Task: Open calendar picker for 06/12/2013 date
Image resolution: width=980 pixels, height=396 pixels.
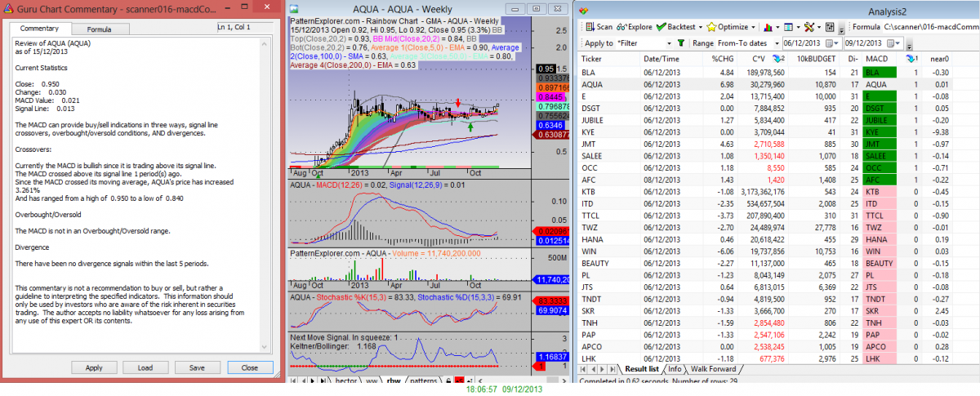Action: pyautogui.click(x=831, y=42)
